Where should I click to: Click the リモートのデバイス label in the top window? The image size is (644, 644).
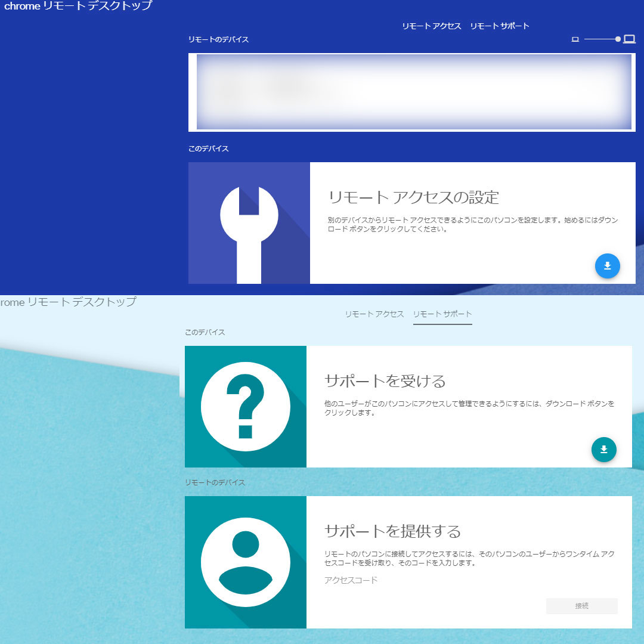[x=218, y=39]
